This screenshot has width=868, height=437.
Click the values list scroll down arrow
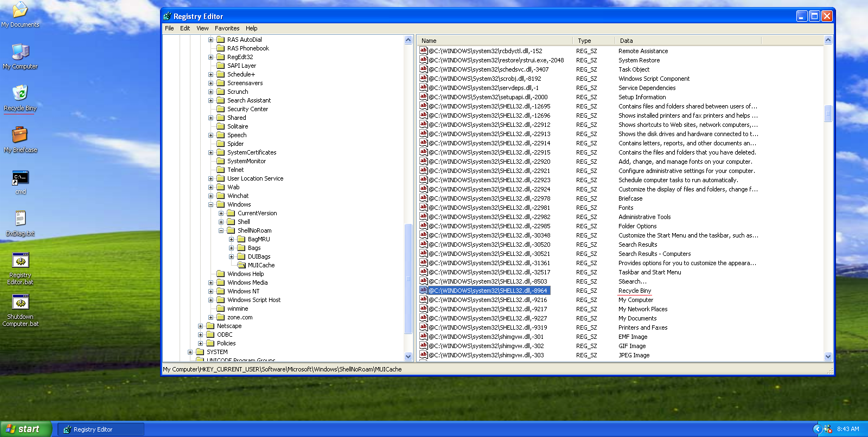pos(828,356)
